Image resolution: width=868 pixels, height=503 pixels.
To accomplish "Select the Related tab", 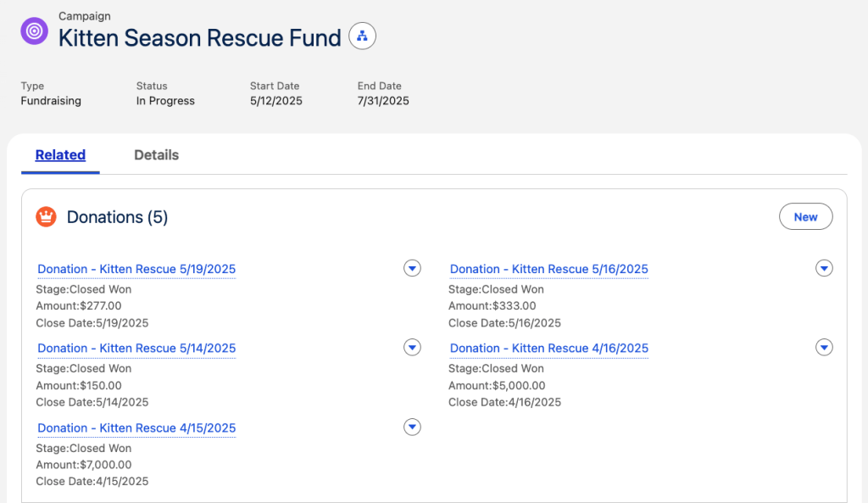I will [60, 155].
